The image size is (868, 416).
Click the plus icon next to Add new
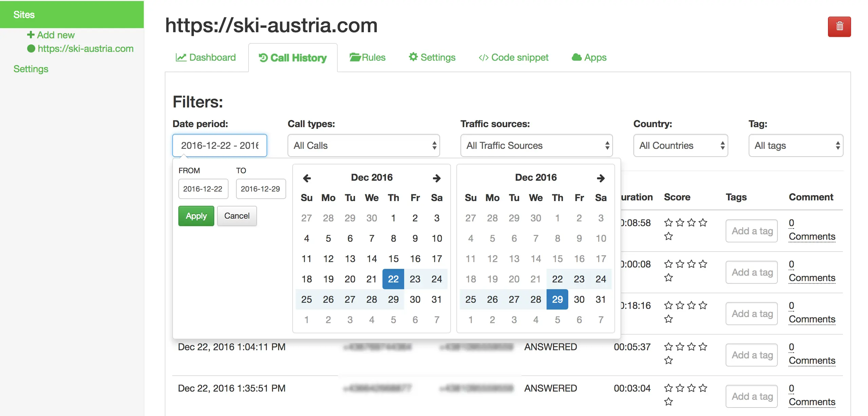(x=31, y=35)
